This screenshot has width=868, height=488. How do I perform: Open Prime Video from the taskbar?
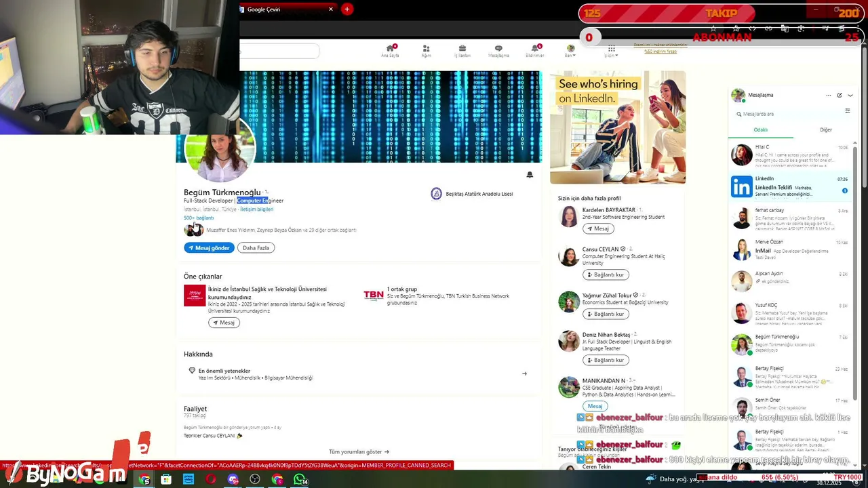coord(189,480)
